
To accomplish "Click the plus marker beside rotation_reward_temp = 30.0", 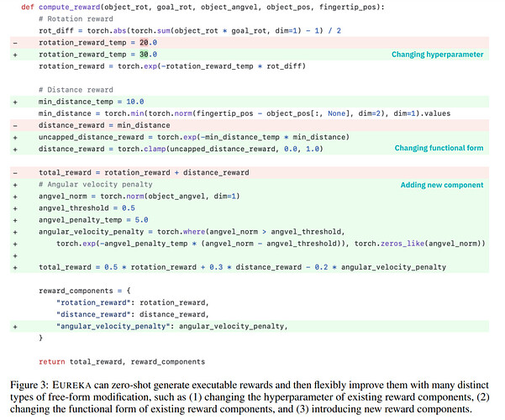I will [x=15, y=55].
